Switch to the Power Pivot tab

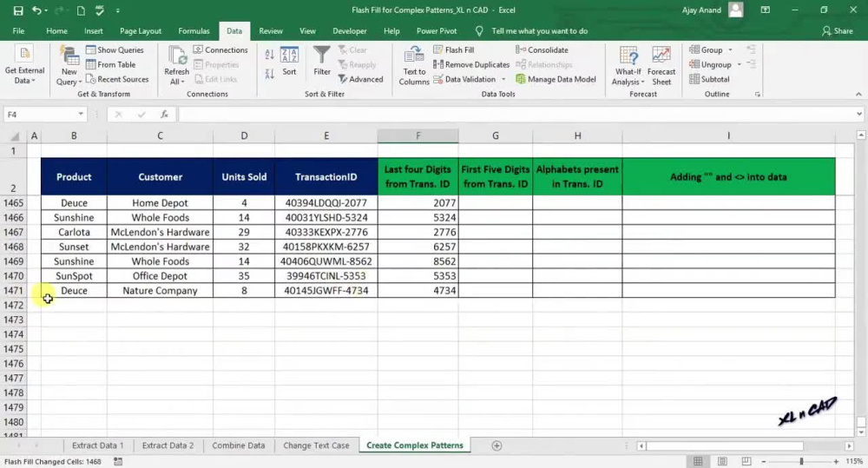point(437,31)
